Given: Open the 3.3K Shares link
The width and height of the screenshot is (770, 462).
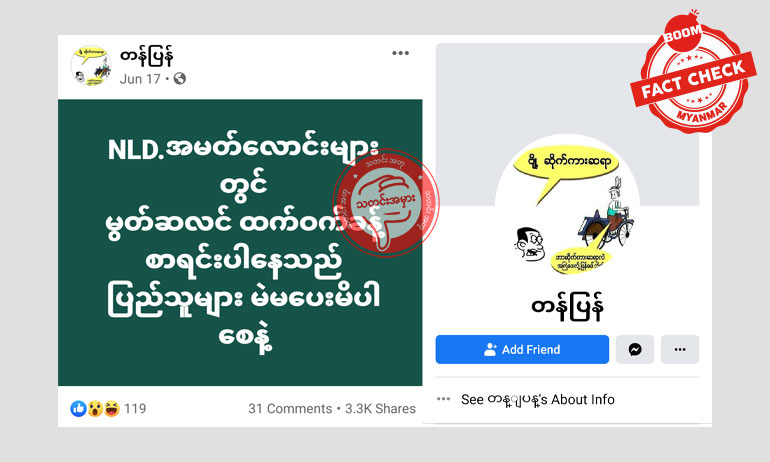Looking at the screenshot, I should tap(380, 408).
